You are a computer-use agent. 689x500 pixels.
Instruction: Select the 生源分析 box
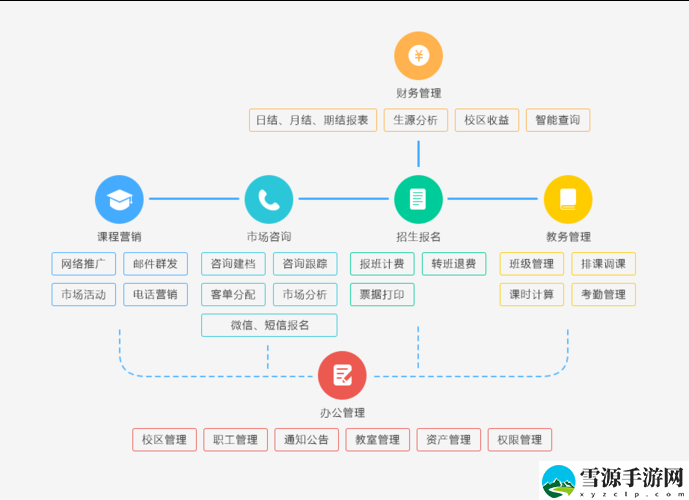416,120
